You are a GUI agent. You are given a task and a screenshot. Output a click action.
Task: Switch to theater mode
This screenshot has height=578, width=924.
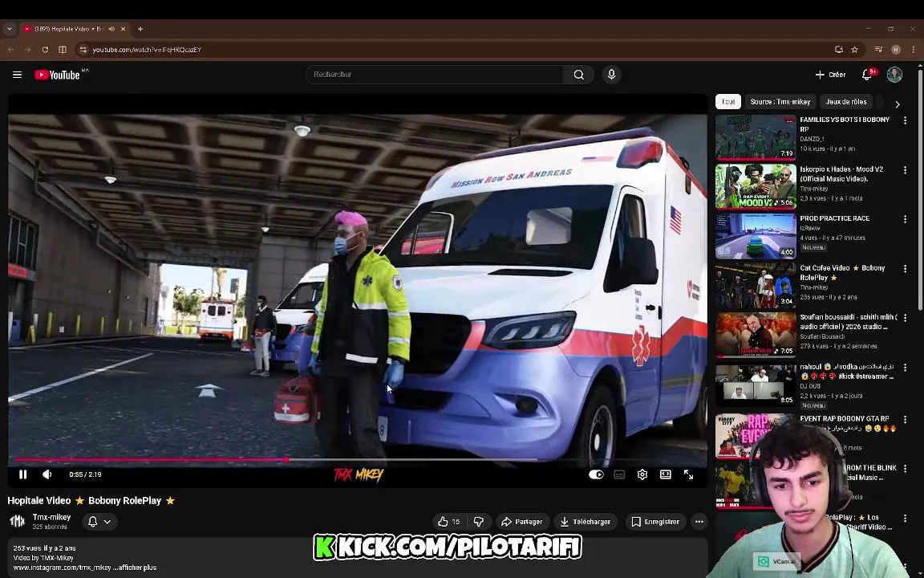665,474
